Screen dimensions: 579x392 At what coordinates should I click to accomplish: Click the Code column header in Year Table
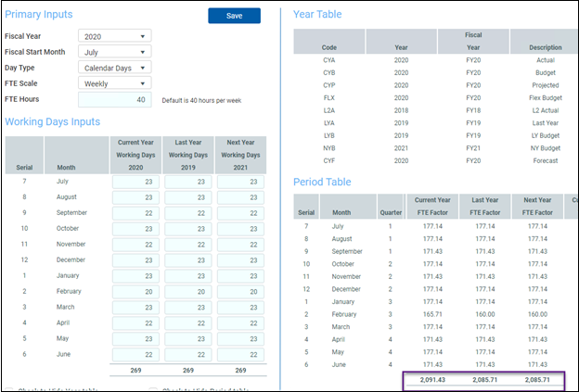tap(329, 46)
